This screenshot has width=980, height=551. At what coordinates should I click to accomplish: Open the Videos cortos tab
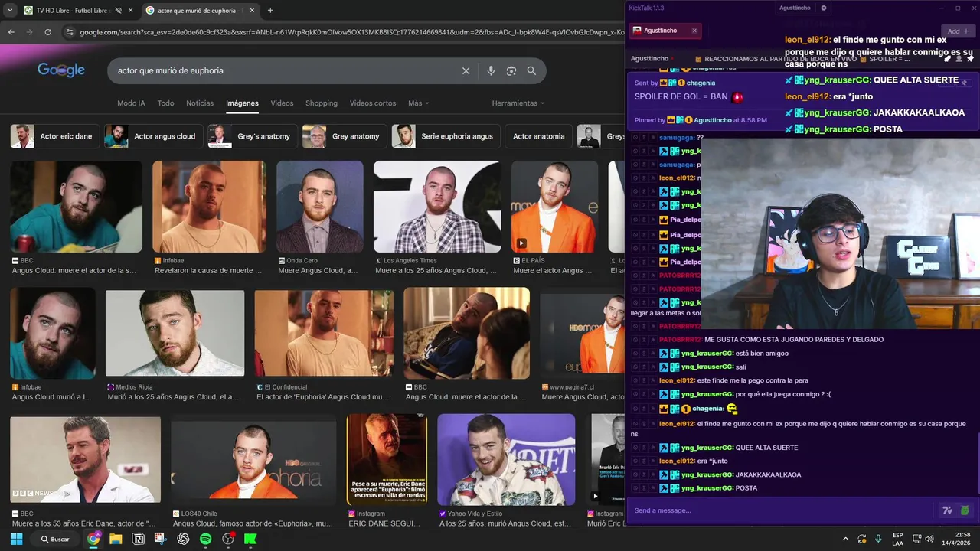click(x=373, y=103)
